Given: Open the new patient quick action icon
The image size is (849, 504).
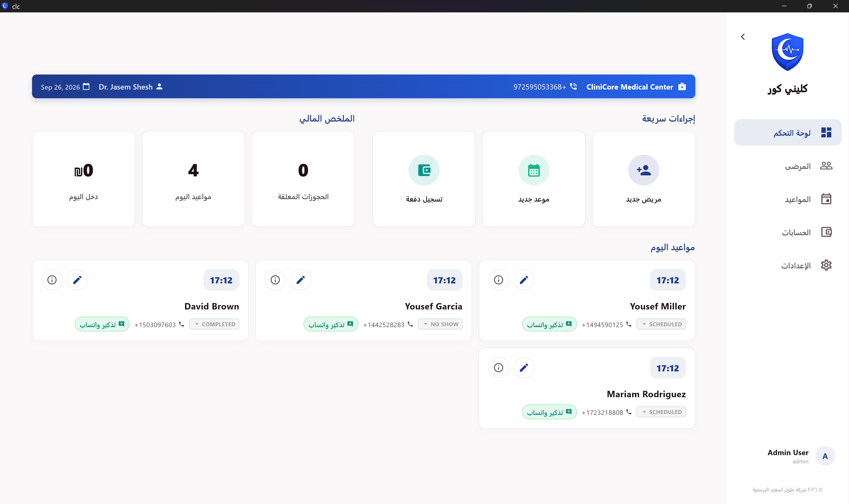Looking at the screenshot, I should (643, 170).
